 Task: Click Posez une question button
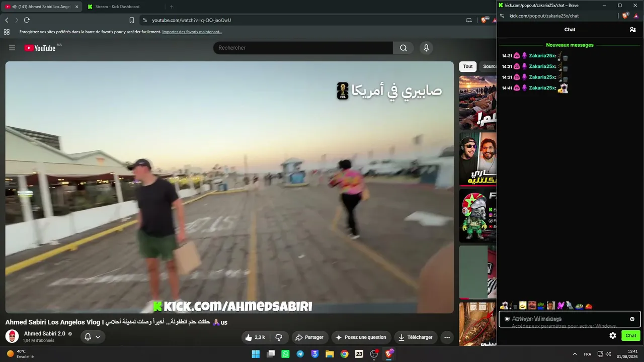coord(361,337)
